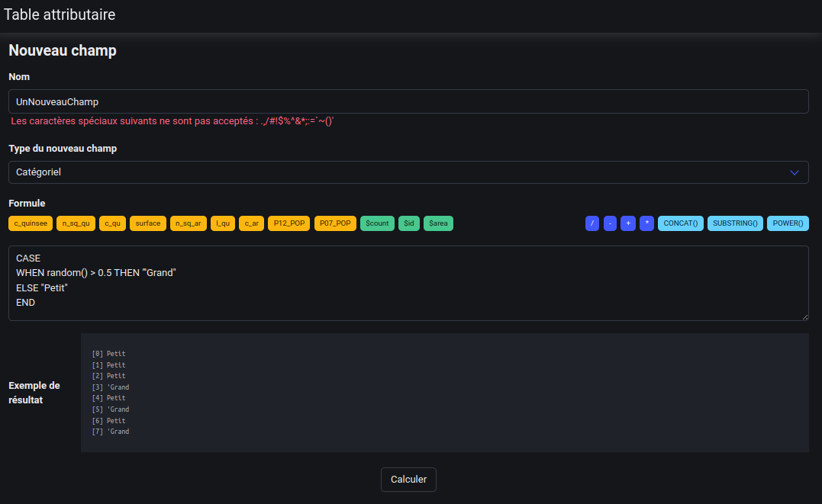The height and width of the screenshot is (504, 822).
Task: Insert the multiplication operator
Action: point(646,223)
